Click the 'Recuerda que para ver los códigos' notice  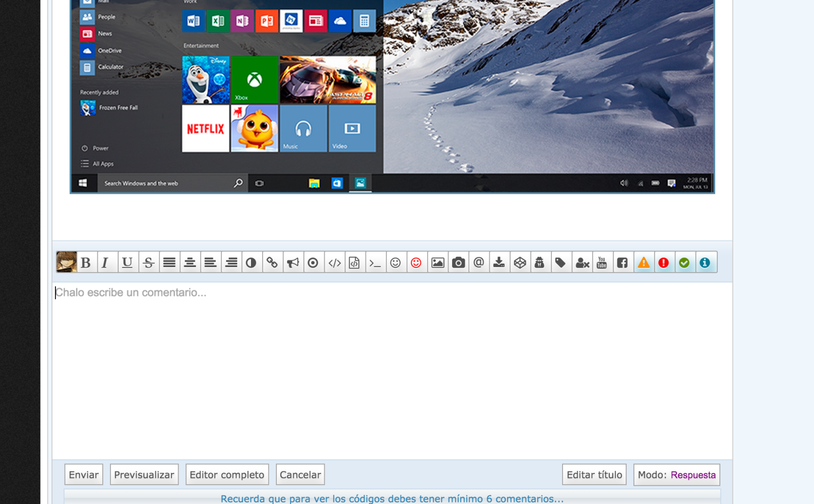pos(392,498)
